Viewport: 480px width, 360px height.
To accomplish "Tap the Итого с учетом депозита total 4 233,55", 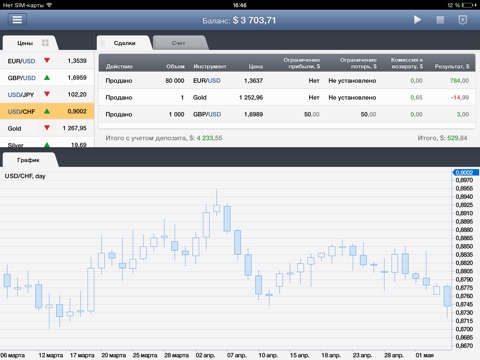I will (209, 138).
